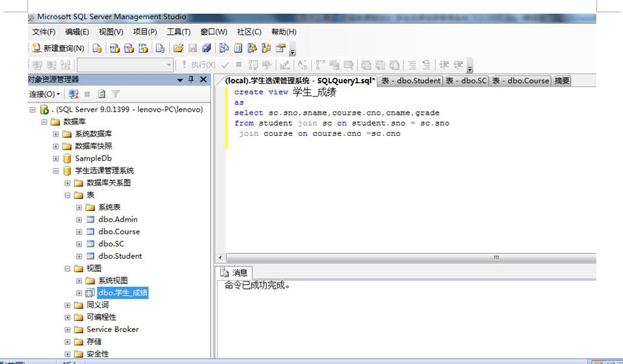Click the Refresh icon in Object Explorer

click(102, 94)
